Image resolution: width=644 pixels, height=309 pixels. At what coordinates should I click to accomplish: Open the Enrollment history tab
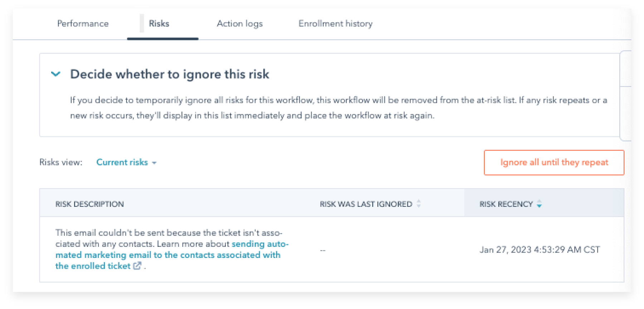(x=335, y=24)
